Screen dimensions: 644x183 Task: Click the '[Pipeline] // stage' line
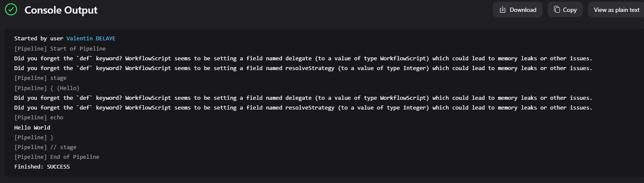click(x=45, y=147)
